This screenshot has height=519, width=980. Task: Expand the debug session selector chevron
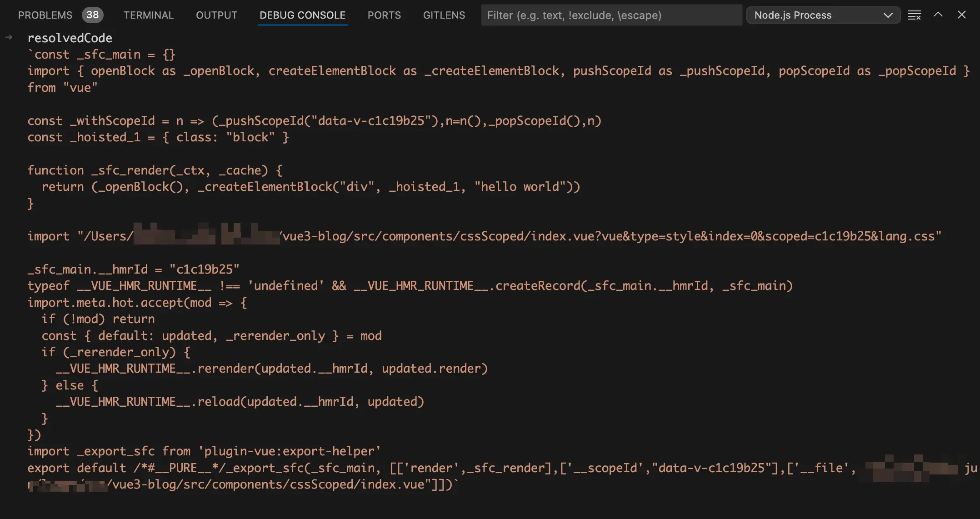pyautogui.click(x=888, y=15)
